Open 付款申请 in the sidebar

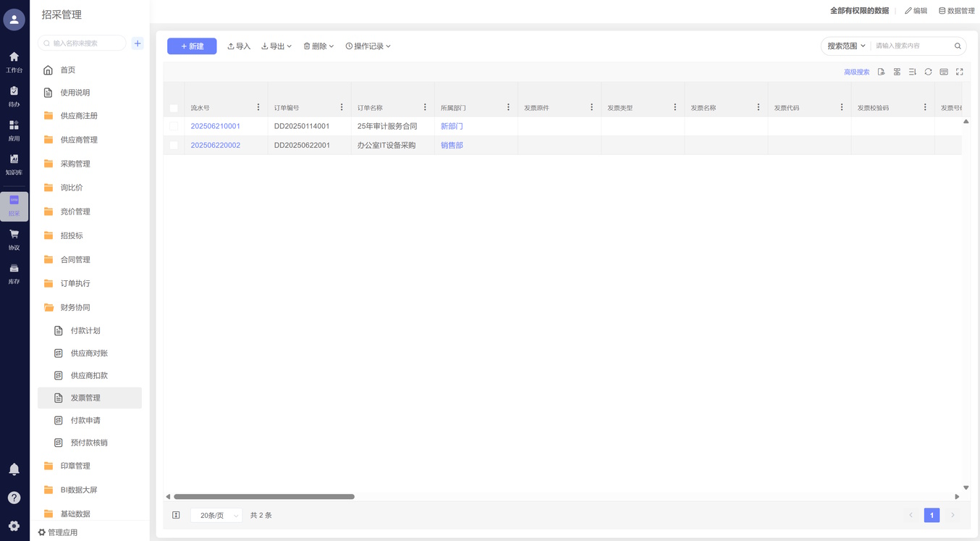tap(85, 420)
